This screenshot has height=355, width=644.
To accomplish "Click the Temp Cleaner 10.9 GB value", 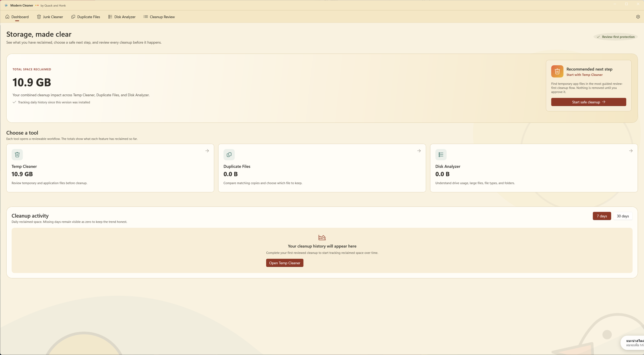I will pos(22,174).
